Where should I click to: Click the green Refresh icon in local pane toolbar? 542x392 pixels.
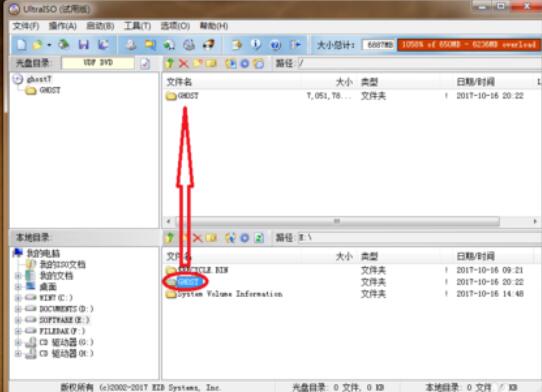pyautogui.click(x=259, y=237)
